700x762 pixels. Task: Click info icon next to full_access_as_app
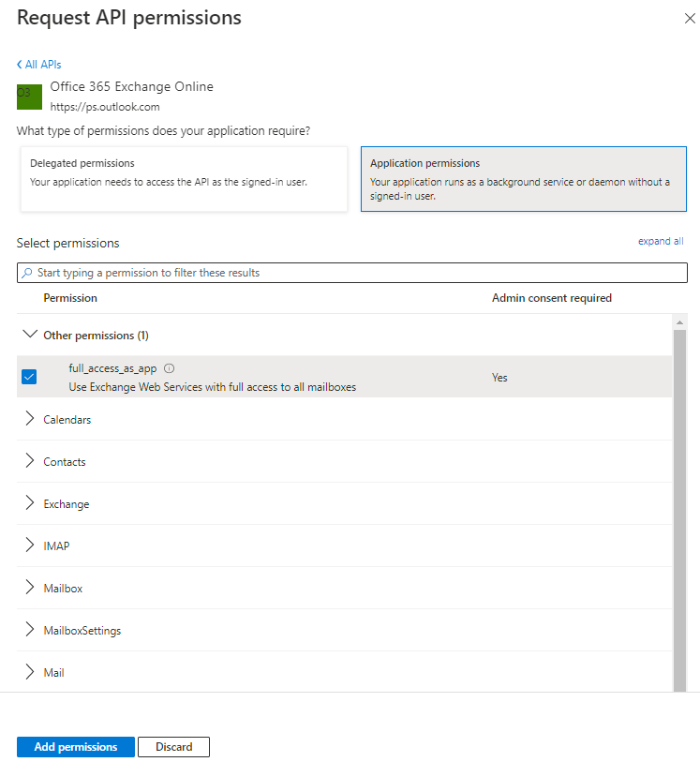(170, 368)
